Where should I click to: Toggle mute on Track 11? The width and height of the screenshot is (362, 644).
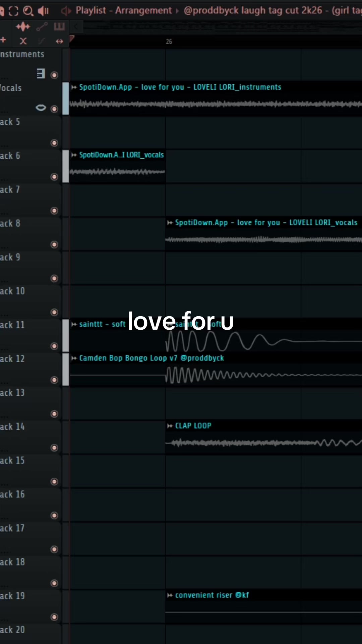pos(54,346)
